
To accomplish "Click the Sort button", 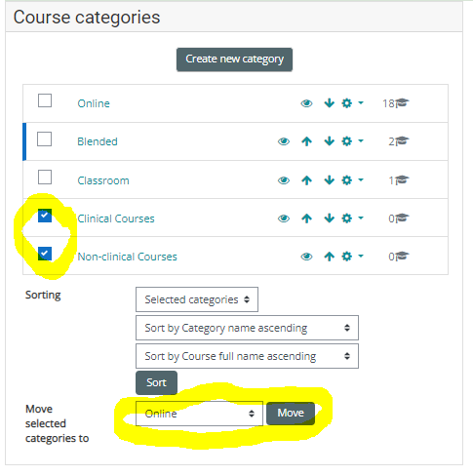I will (x=156, y=382).
